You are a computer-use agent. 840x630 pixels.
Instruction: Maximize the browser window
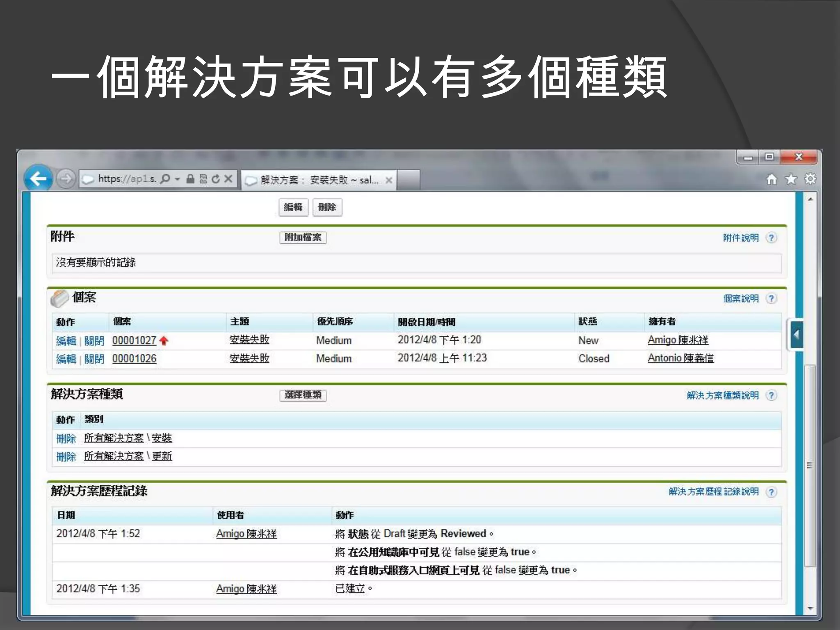(769, 157)
